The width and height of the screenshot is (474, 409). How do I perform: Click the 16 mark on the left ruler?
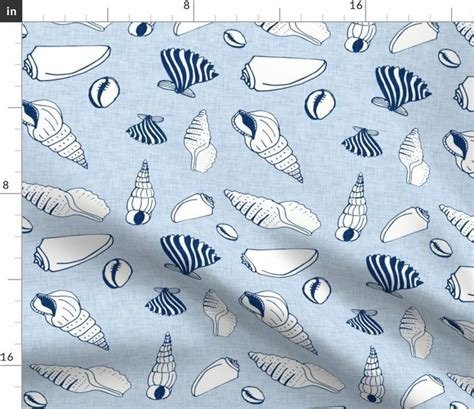tap(7, 357)
